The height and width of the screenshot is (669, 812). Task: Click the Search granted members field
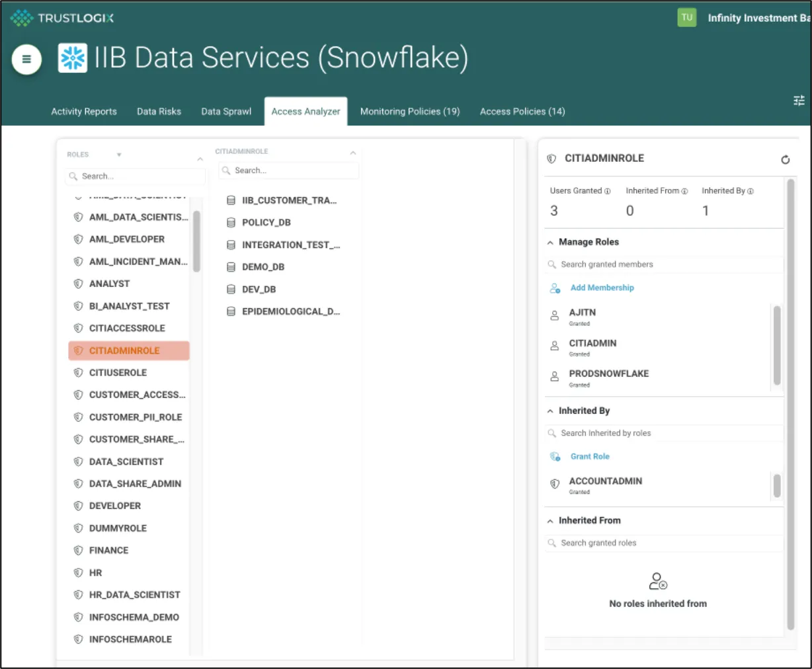coord(665,264)
